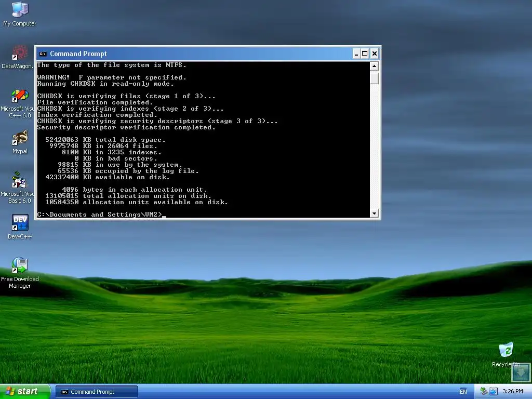Click the EN language indicator
Screen dimensions: 532x399
(x=463, y=392)
